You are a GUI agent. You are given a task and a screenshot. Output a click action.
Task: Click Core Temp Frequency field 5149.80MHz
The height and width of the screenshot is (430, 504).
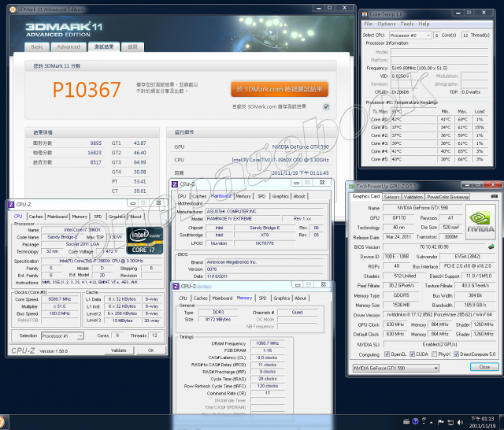tap(439, 69)
